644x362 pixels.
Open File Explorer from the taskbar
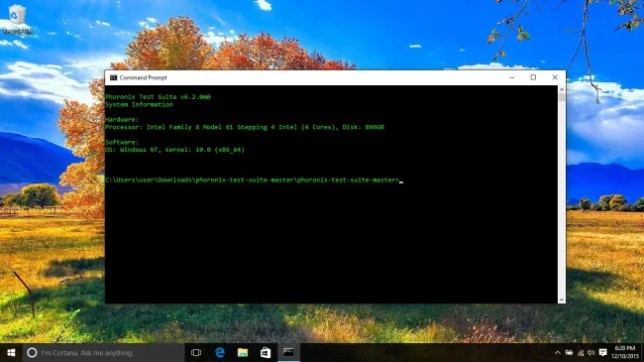coord(243,352)
